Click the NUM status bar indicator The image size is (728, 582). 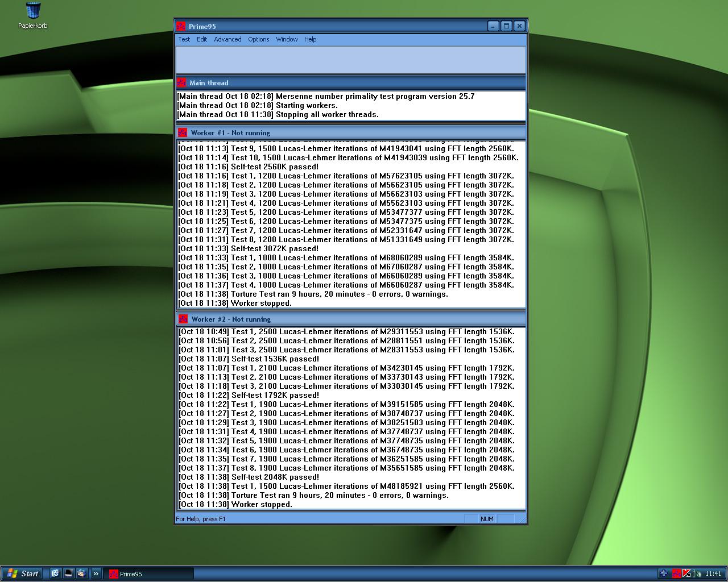(487, 519)
